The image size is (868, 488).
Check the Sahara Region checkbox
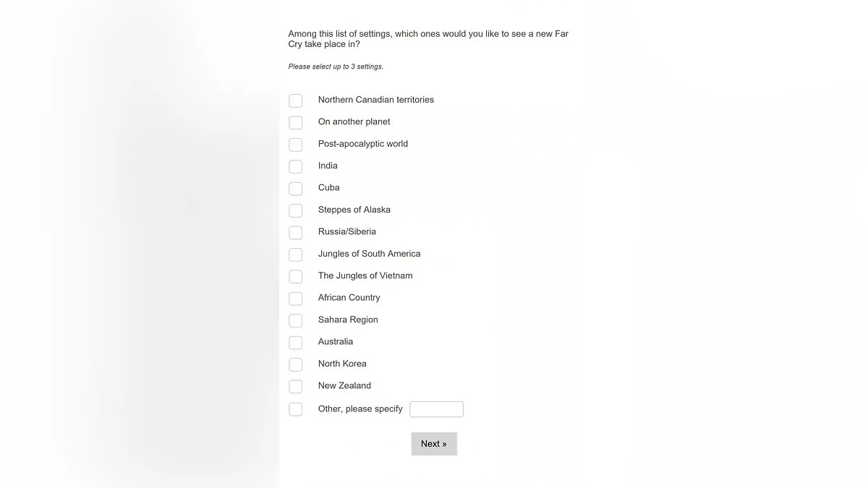pos(295,320)
